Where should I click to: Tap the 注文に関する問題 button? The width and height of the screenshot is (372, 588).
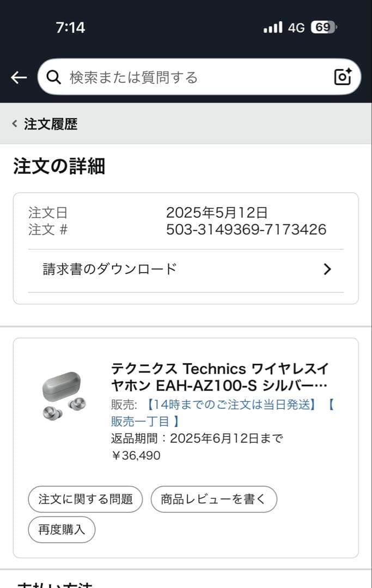84,499
